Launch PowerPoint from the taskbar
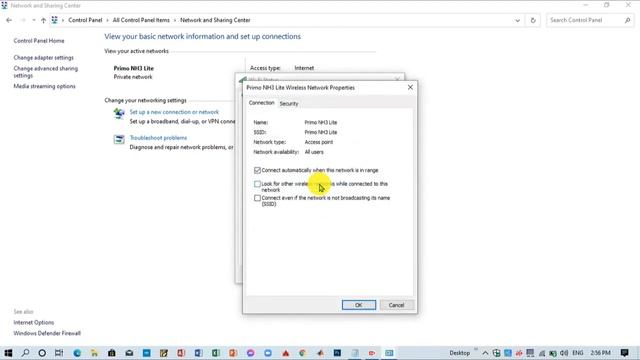The height and width of the screenshot is (360, 640). [233, 353]
